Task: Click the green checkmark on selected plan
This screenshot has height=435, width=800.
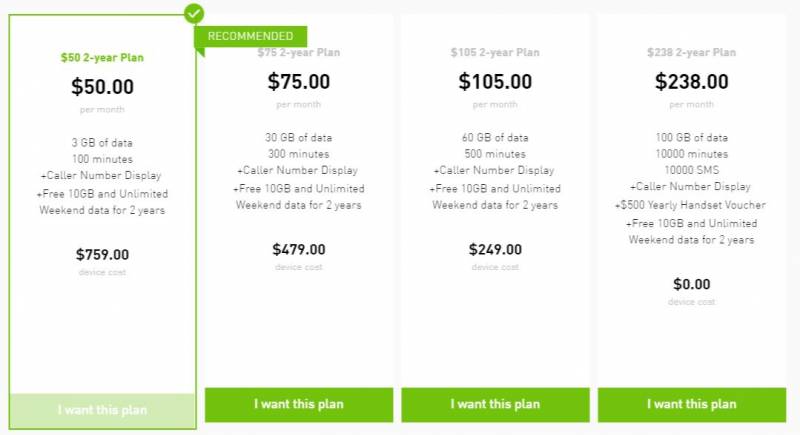Action: [x=194, y=13]
